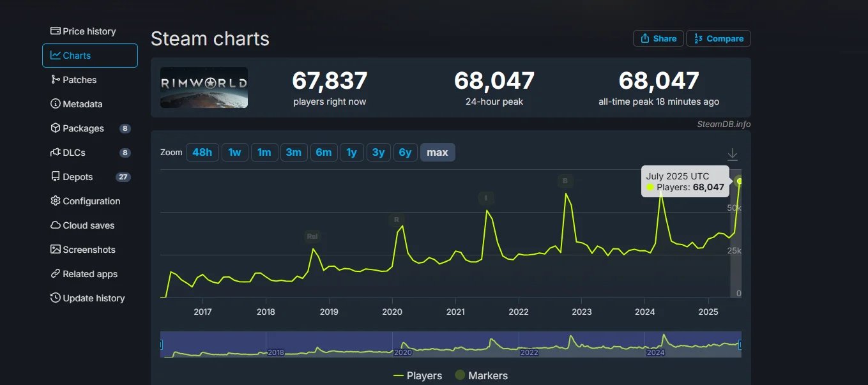Toggle the Players series in legend
This screenshot has height=385, width=868.
click(x=418, y=375)
